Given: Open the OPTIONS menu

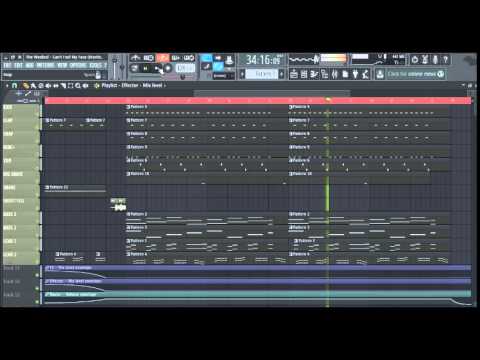Looking at the screenshot, I should [x=78, y=65].
